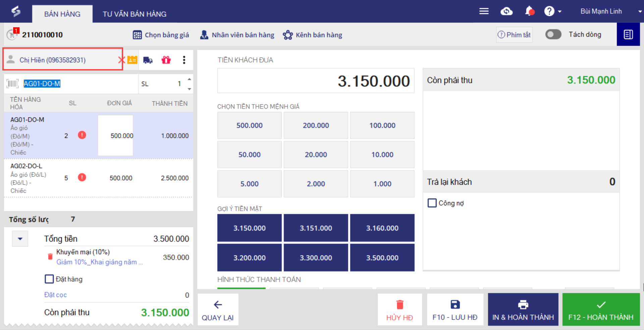Click the cloud sync icon

506,11
